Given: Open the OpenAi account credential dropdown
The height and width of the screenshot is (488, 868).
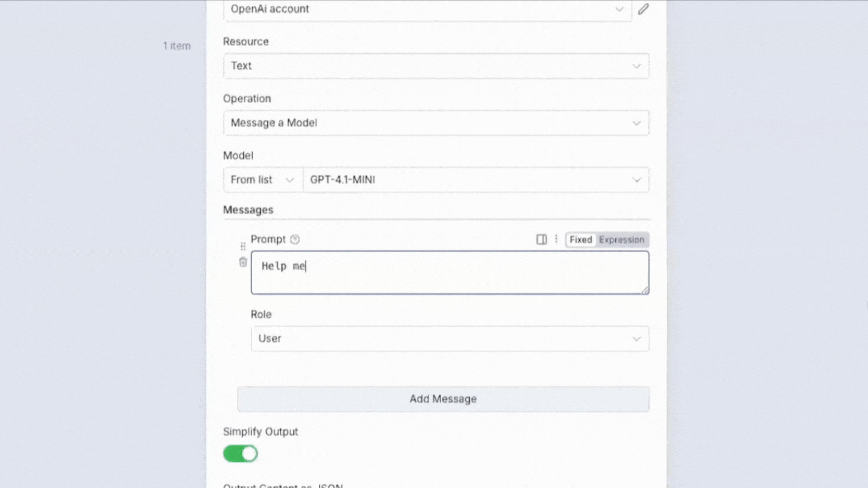Looking at the screenshot, I should (x=427, y=9).
